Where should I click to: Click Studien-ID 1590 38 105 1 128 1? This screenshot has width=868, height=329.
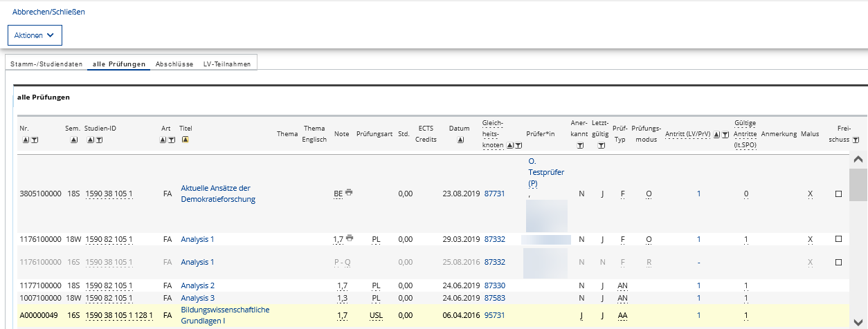pyautogui.click(x=120, y=315)
